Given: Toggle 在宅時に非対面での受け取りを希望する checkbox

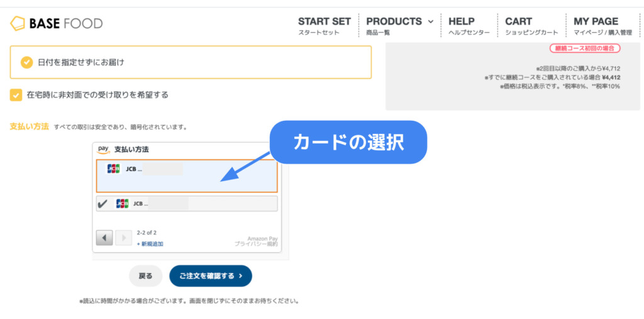Looking at the screenshot, I should point(16,95).
